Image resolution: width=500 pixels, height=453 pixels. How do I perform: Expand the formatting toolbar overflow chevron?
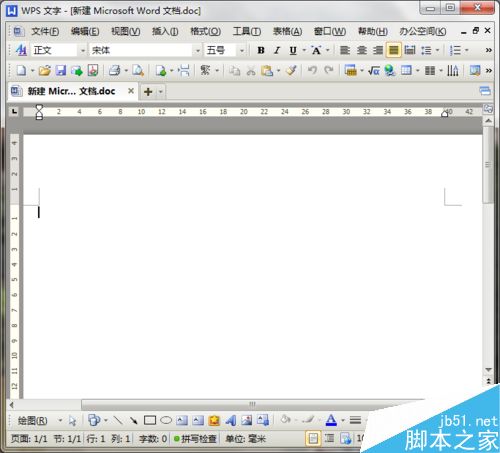489,50
